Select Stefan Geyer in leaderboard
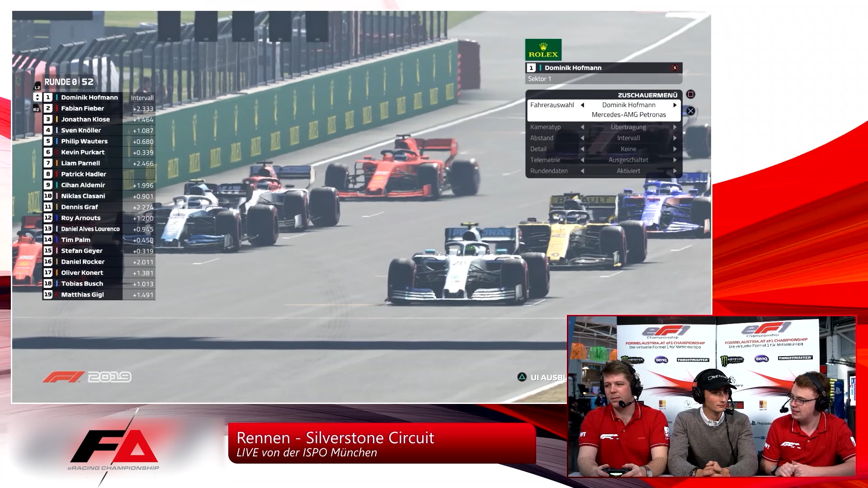This screenshot has width=868, height=488. (x=99, y=251)
